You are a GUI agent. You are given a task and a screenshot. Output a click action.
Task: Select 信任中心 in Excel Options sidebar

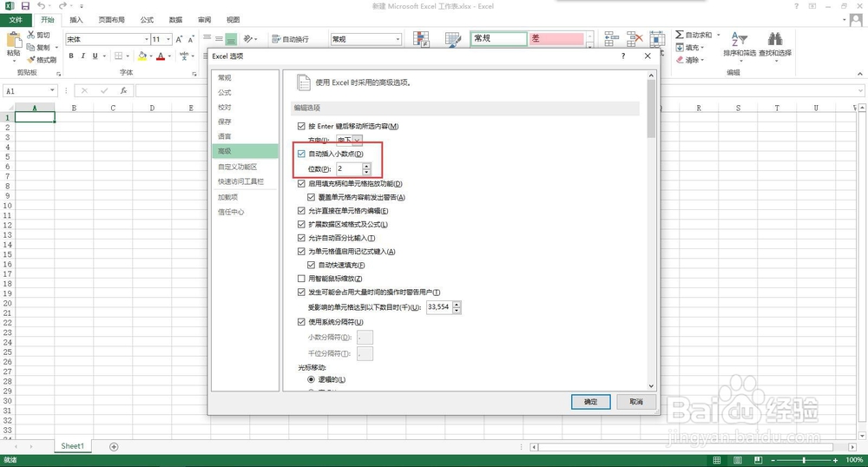(x=231, y=212)
